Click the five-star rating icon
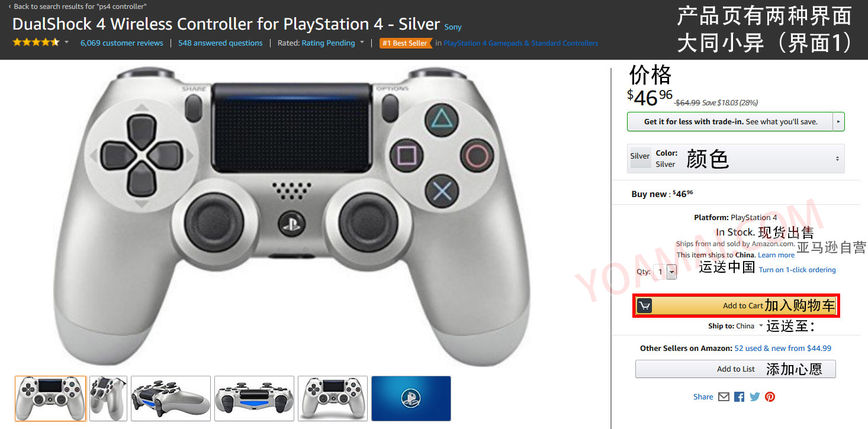 click(36, 43)
